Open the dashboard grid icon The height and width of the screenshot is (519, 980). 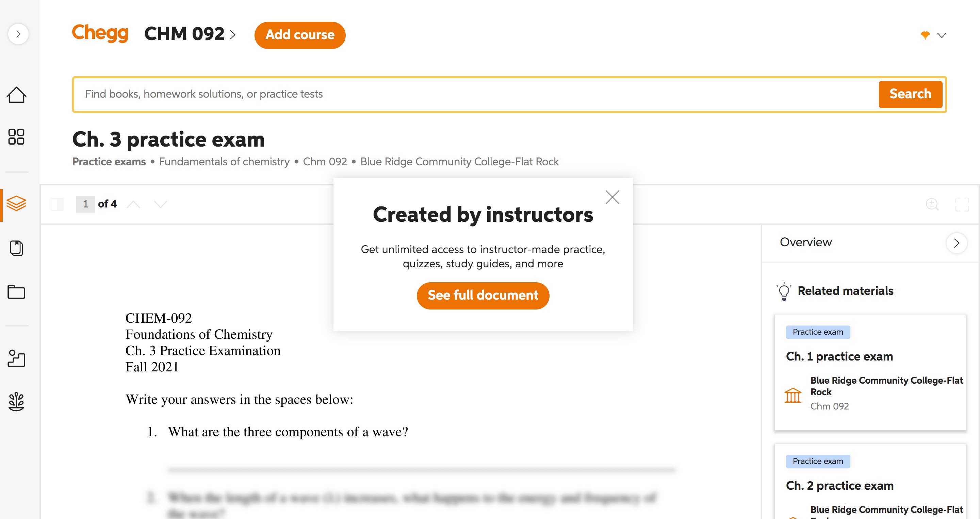pyautogui.click(x=16, y=137)
